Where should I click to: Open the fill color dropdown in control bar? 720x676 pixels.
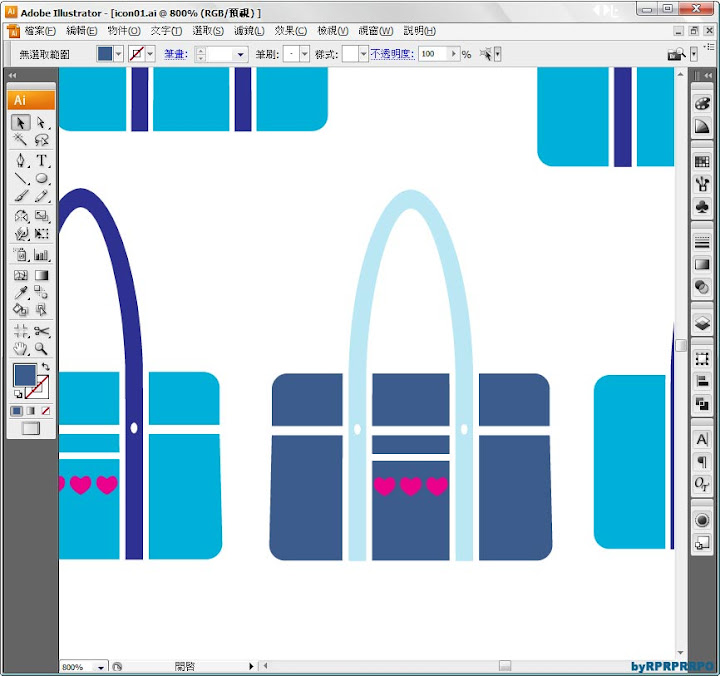(x=120, y=54)
